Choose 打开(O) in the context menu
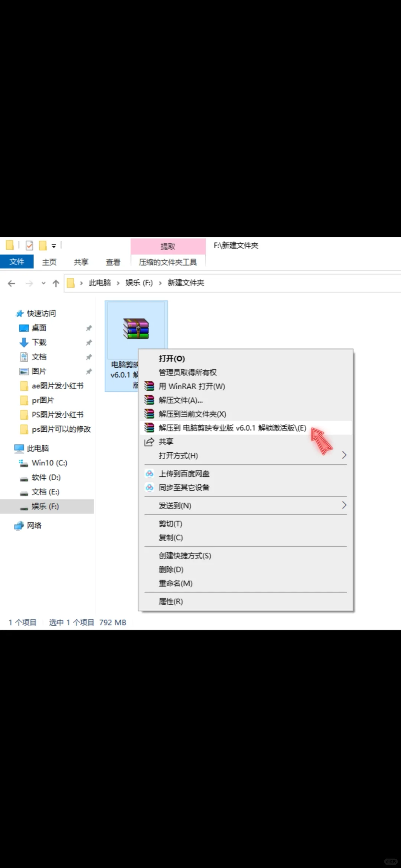401x868 pixels. pos(246,359)
